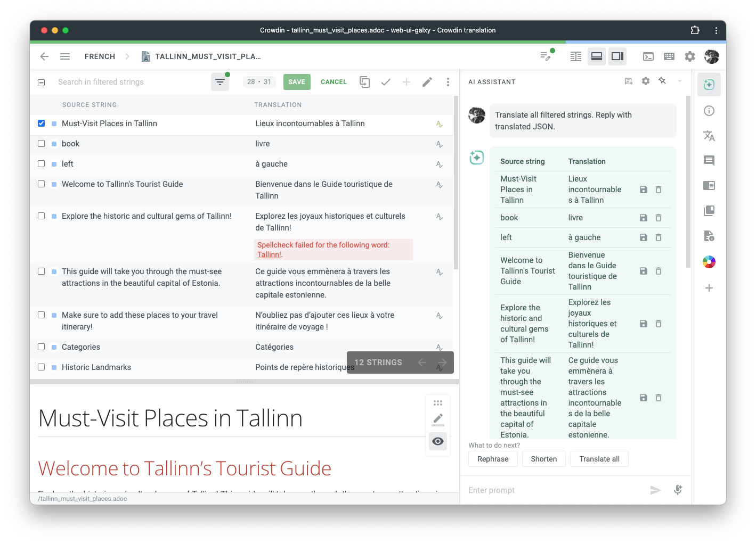Check the Explore the historic and cultural checkbox
This screenshot has height=544, width=756.
coord(41,216)
